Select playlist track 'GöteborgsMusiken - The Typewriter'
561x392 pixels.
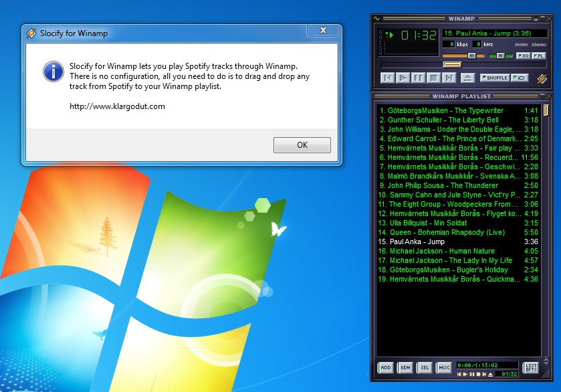coord(458,110)
